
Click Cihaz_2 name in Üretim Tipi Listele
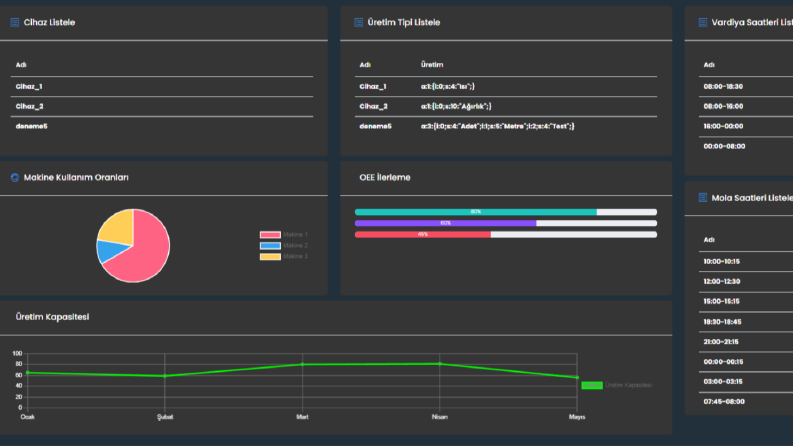tap(373, 106)
